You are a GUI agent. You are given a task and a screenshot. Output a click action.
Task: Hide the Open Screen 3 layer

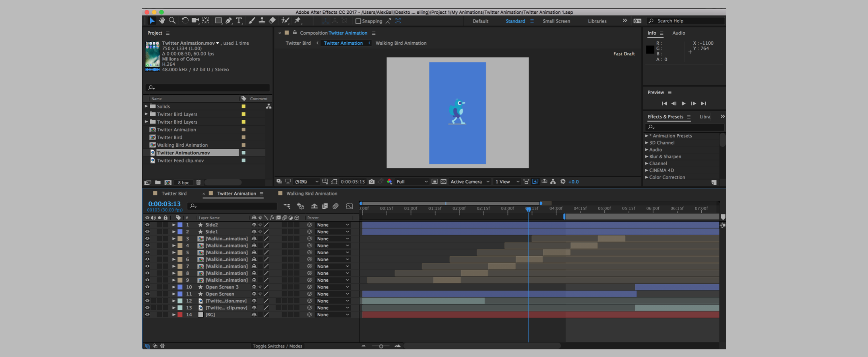(147, 287)
